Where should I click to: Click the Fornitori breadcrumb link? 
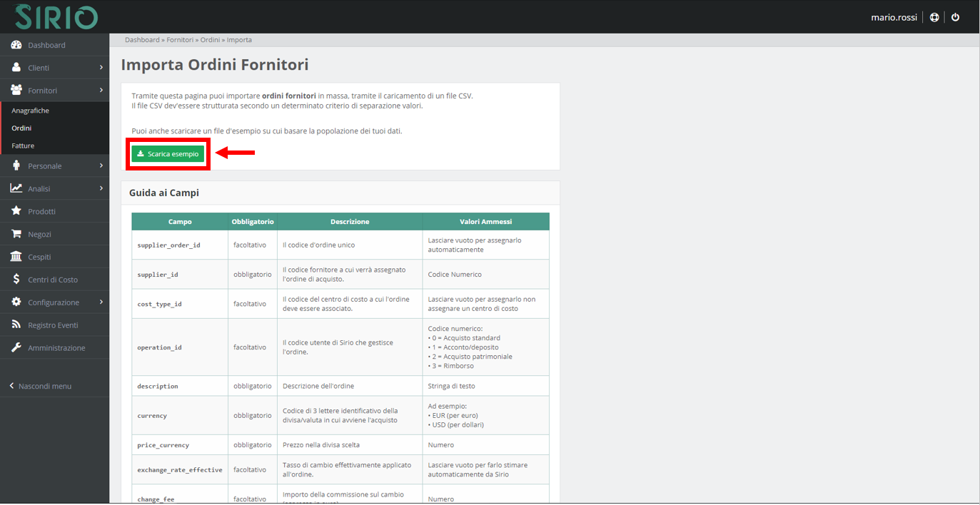tap(180, 40)
